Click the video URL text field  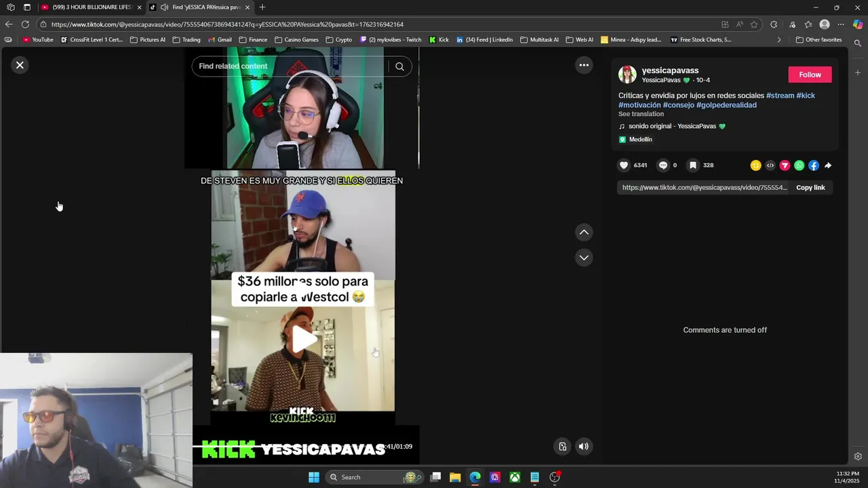(x=705, y=188)
